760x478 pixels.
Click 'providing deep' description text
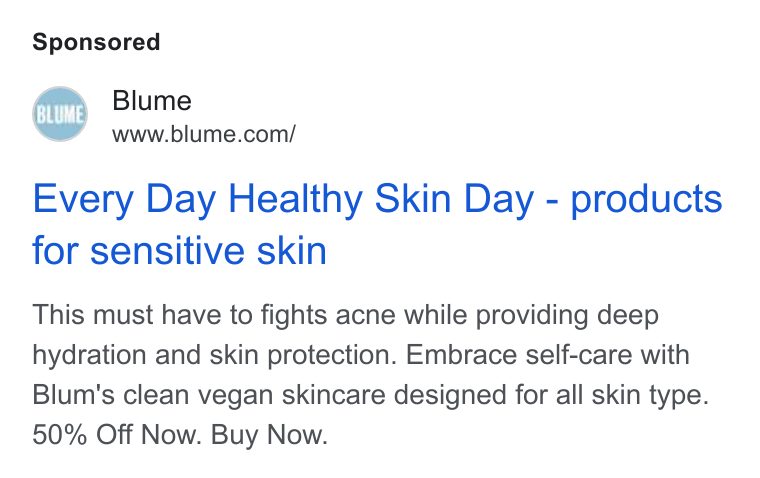point(567,315)
